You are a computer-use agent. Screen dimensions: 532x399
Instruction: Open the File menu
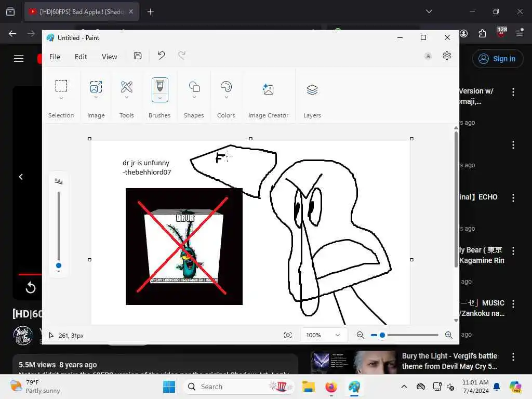pos(55,57)
